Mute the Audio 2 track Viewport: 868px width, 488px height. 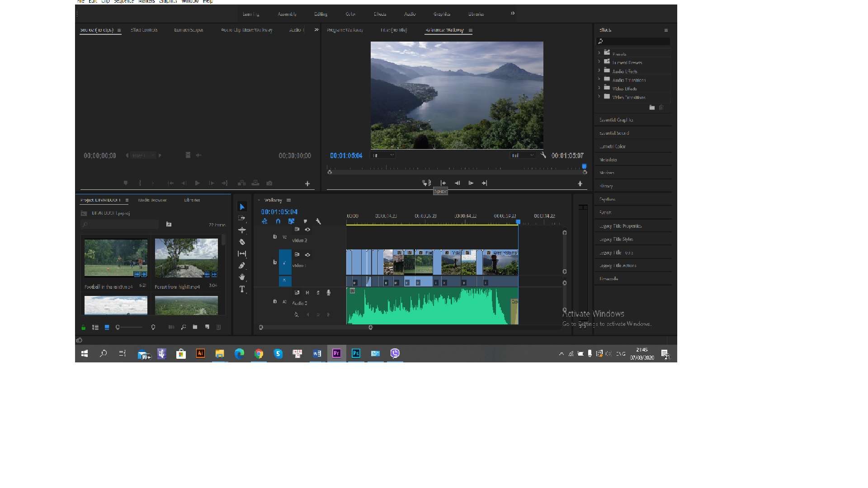pos(307,293)
